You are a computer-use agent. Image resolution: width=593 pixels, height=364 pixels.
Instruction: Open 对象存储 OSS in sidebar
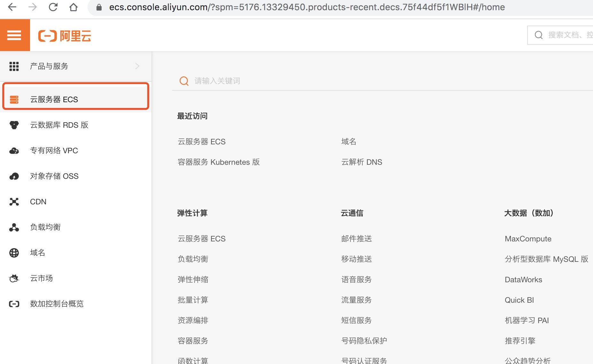coord(76,176)
